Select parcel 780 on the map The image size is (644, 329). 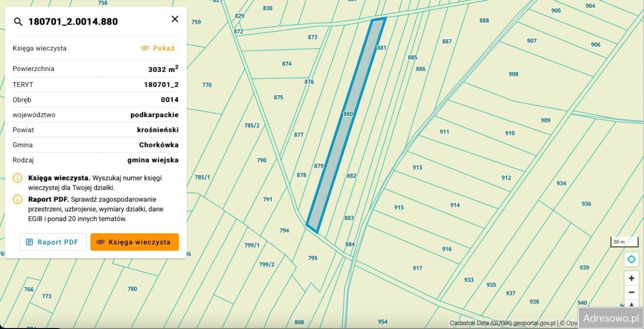(x=132, y=289)
